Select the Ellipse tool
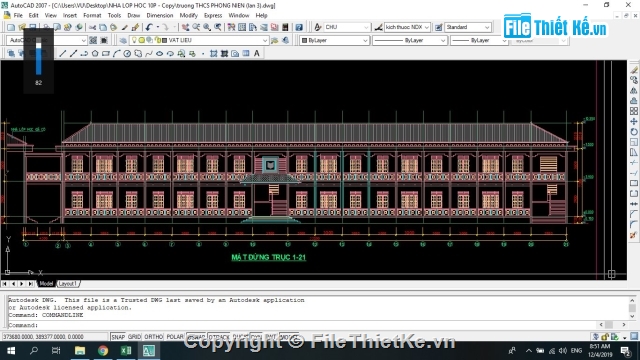Viewport: 640px width, 360px height. coord(160,53)
